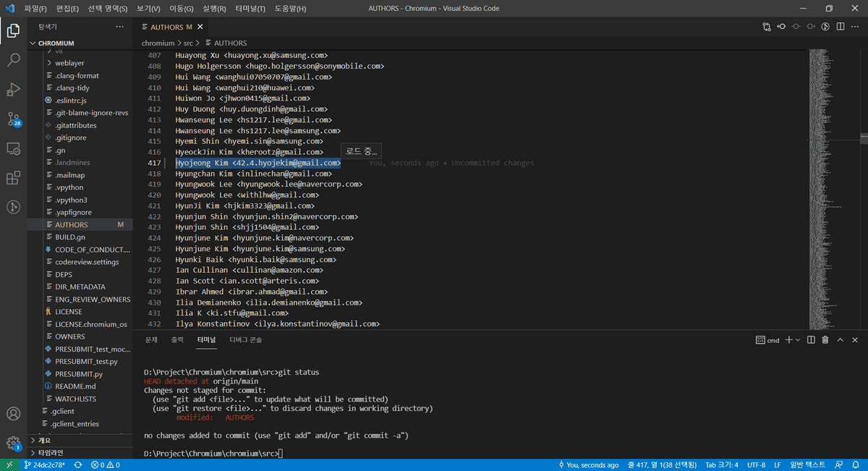Open the 도움말(H) menu
Image resolution: width=868 pixels, height=471 pixels.
coord(290,9)
